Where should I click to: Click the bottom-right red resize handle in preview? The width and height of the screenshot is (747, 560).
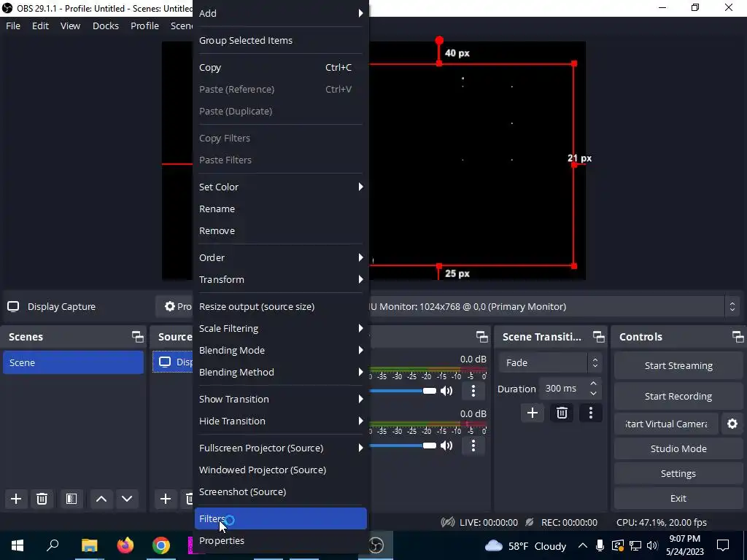click(x=574, y=266)
